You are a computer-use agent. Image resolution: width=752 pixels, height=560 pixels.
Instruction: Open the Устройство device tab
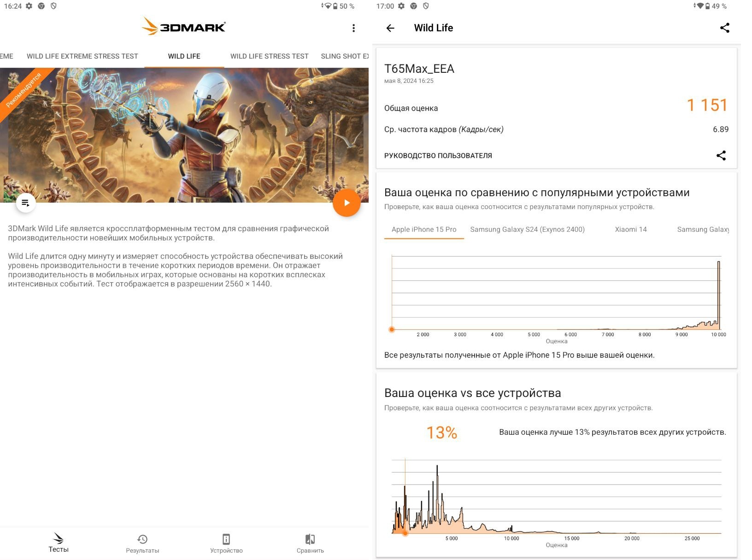pos(226,544)
